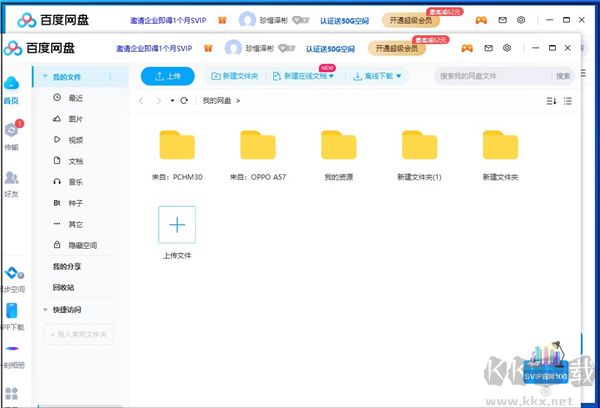Image resolution: width=600 pixels, height=408 pixels.
Task: Click the game controller icon in back window
Action: tap(481, 20)
